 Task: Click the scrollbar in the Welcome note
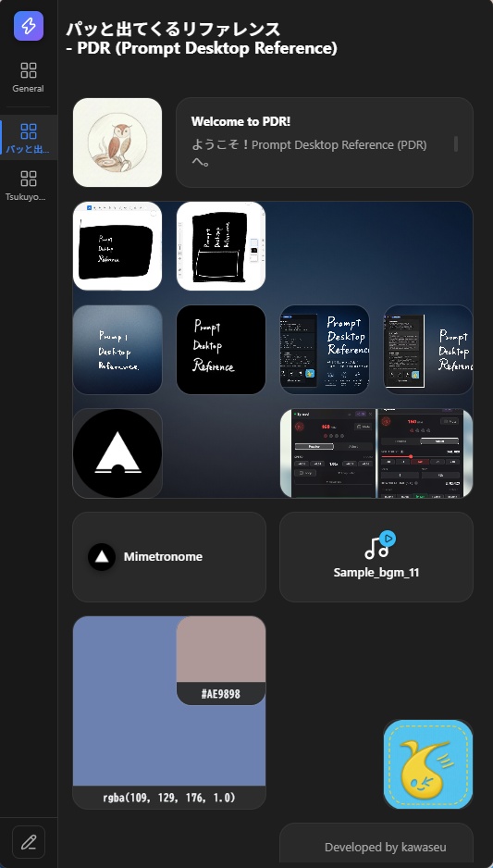[456, 144]
